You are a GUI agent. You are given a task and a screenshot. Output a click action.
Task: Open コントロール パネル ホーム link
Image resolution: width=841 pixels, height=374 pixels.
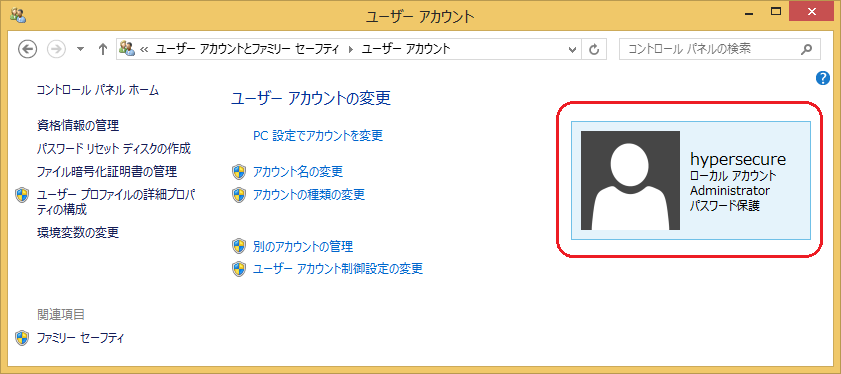pyautogui.click(x=98, y=90)
